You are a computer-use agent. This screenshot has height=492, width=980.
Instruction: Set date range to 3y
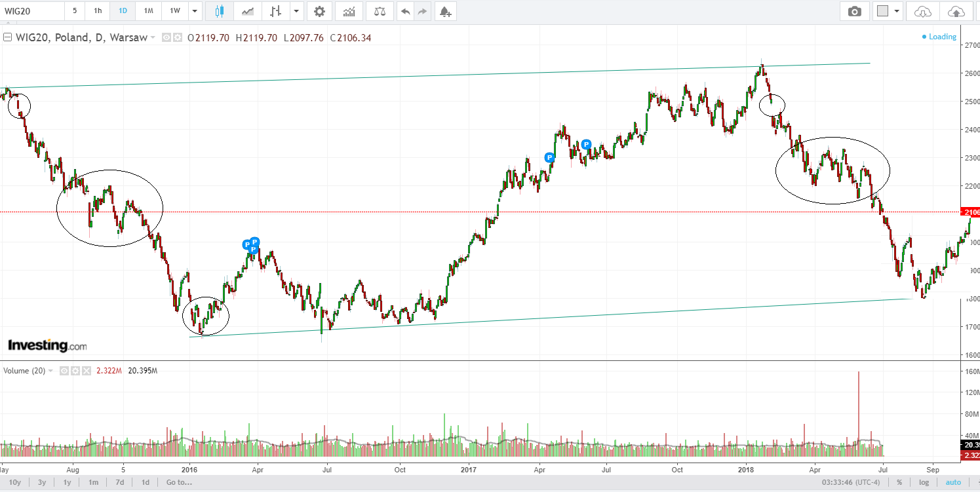(41, 482)
